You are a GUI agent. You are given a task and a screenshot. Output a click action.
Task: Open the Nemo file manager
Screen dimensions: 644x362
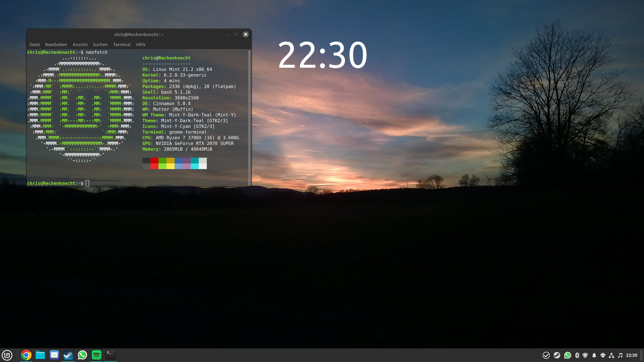click(x=40, y=355)
